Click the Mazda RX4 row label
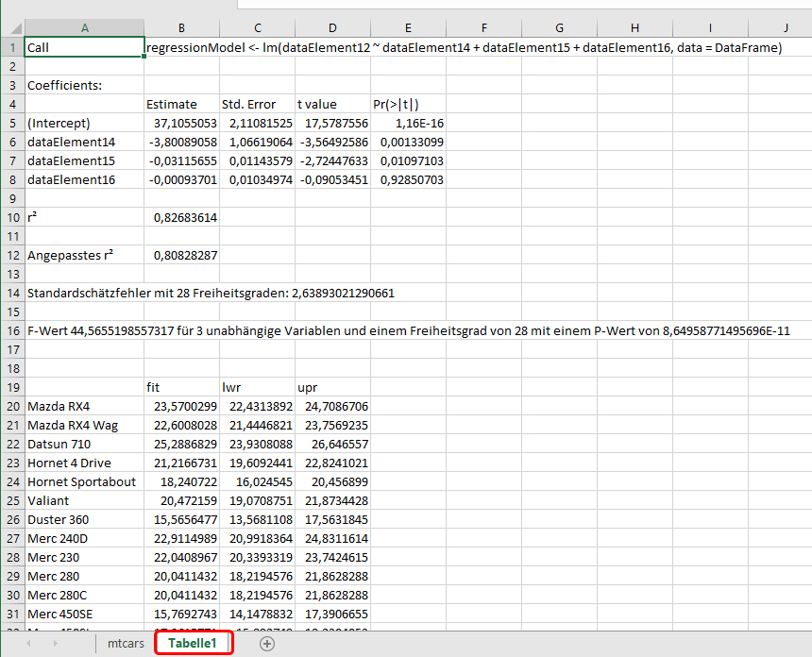The height and width of the screenshot is (657, 812). (84, 406)
